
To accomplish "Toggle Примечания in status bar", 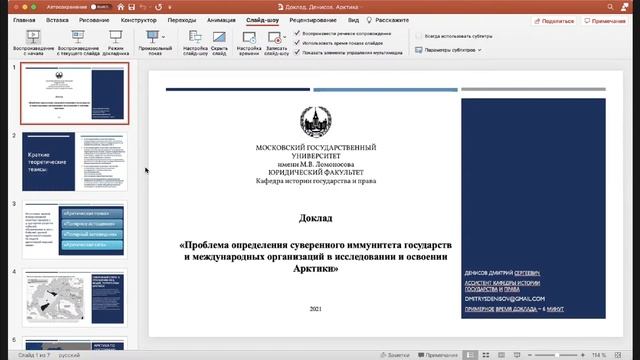I will [438, 355].
